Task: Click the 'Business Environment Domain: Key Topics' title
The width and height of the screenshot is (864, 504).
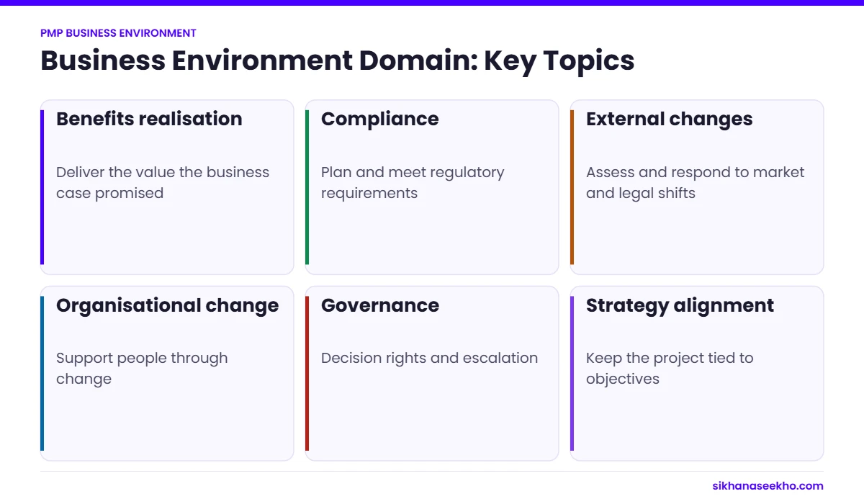Action: (338, 60)
